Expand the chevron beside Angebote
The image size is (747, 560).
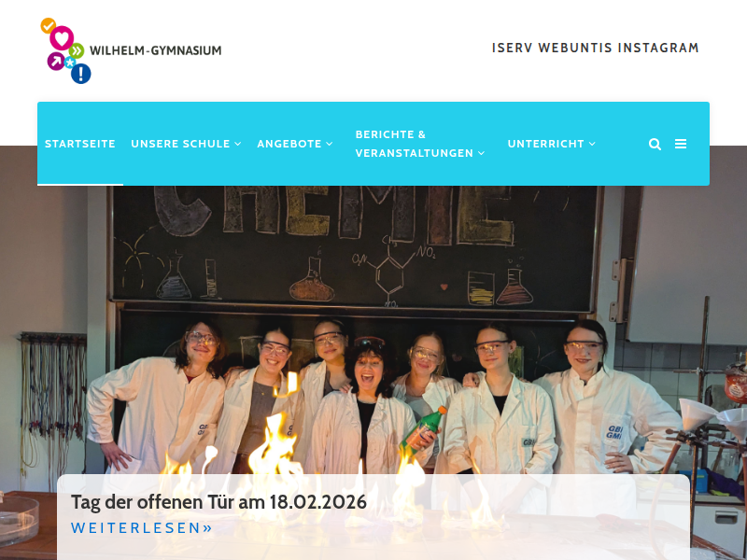pos(330,144)
